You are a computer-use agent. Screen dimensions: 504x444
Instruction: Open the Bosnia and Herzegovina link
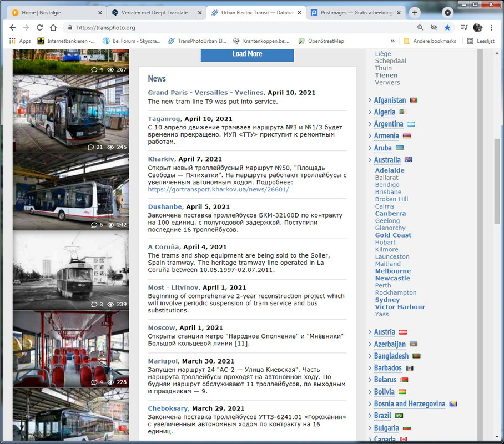point(410,404)
